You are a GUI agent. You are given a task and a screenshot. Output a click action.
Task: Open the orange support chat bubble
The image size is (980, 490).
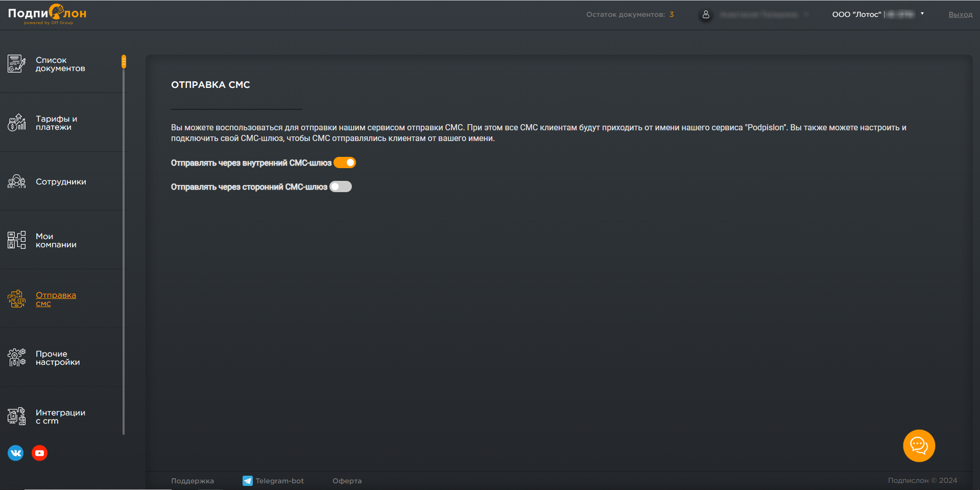pyautogui.click(x=919, y=446)
